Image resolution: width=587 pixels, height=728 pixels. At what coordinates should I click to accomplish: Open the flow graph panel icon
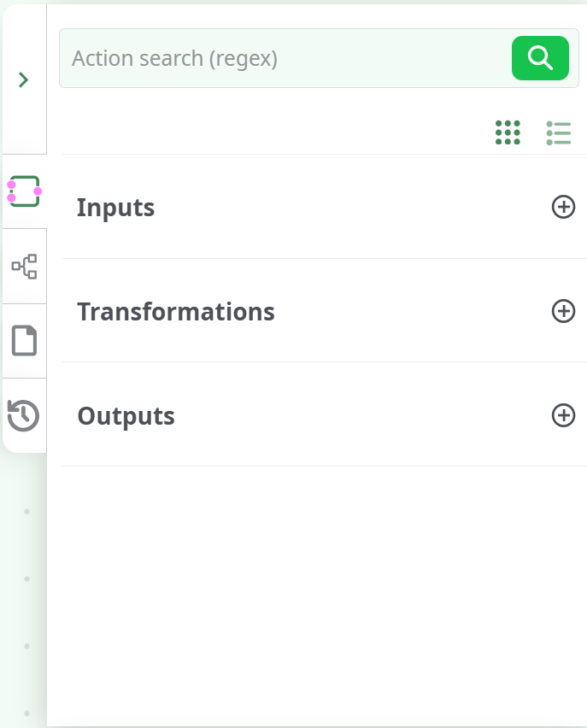pos(24,266)
